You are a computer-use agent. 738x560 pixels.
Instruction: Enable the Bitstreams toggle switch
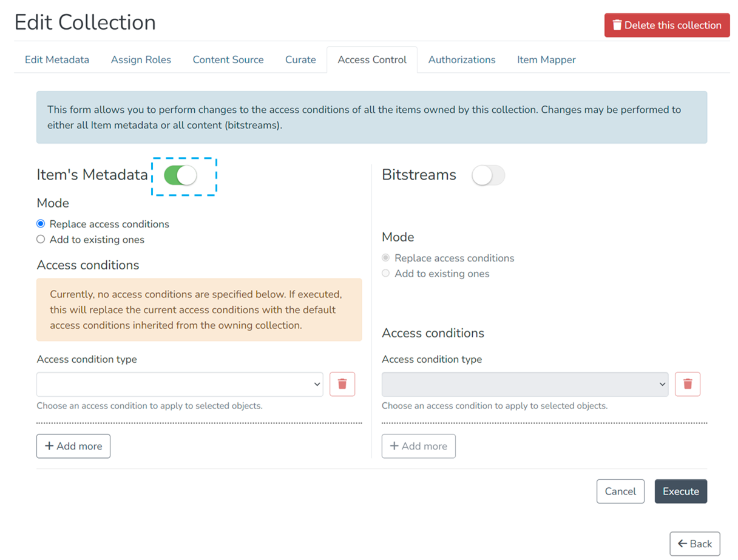pyautogui.click(x=488, y=176)
